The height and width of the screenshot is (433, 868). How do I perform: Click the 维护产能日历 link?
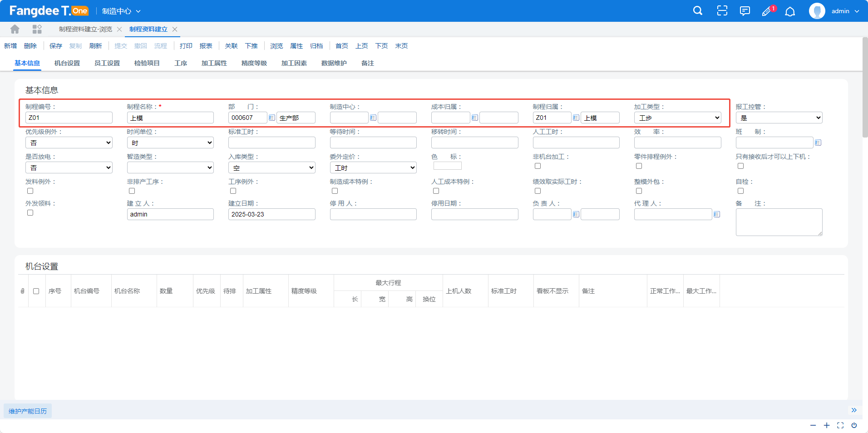tap(28, 411)
